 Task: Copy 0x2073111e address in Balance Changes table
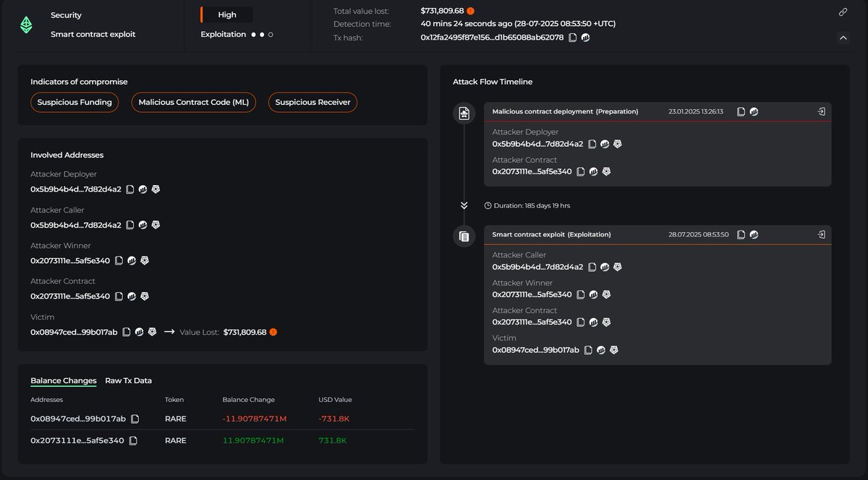pyautogui.click(x=133, y=440)
